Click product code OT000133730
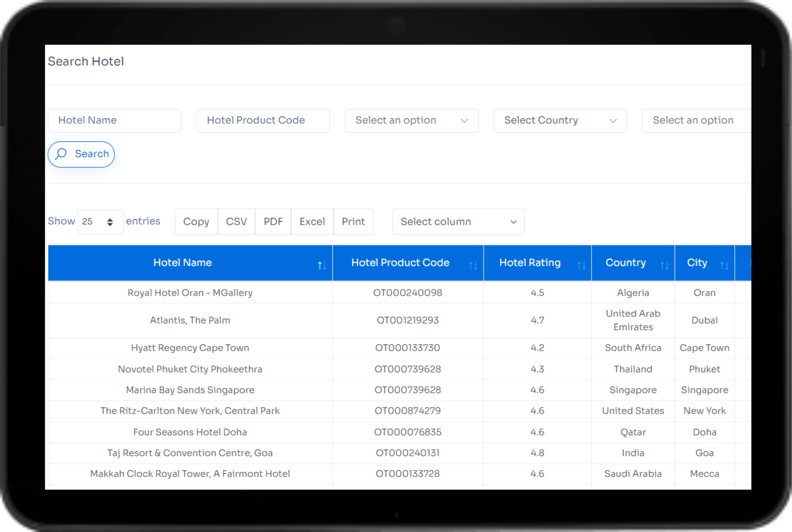Screen dimensions: 792x532 click(x=408, y=348)
